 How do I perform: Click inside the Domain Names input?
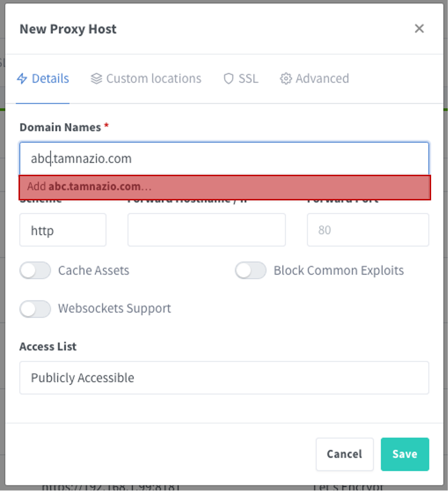tap(224, 158)
